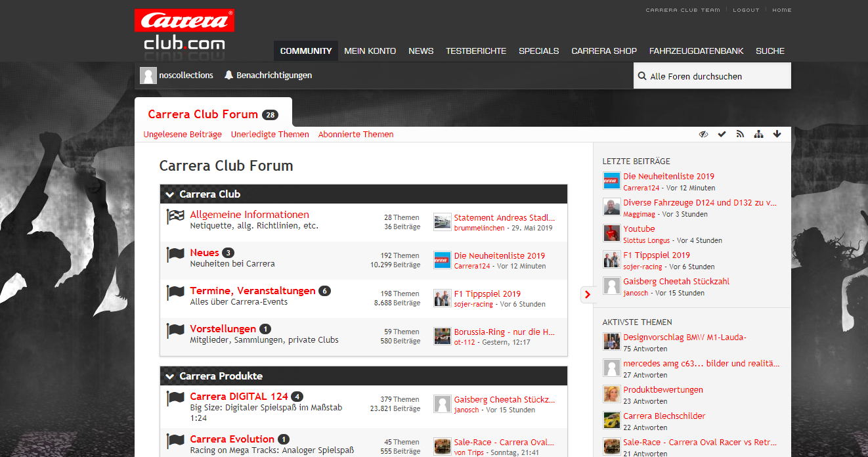Viewport: 868px width, 457px height.
Task: Click the noscollections username
Action: point(186,75)
